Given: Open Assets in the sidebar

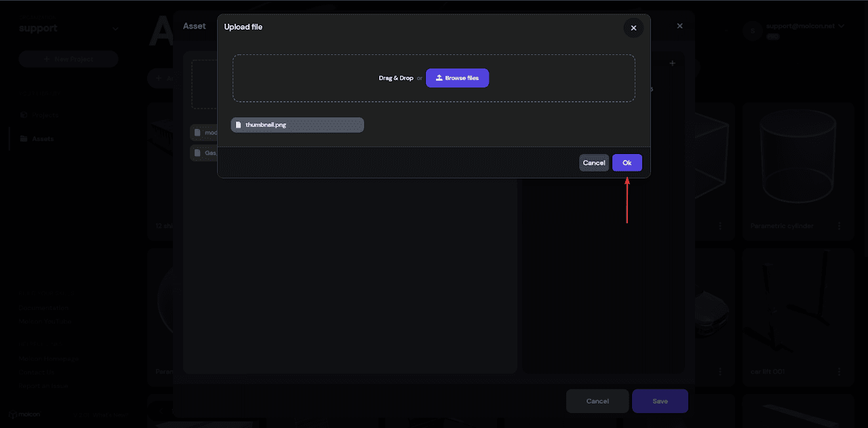Looking at the screenshot, I should (x=42, y=138).
